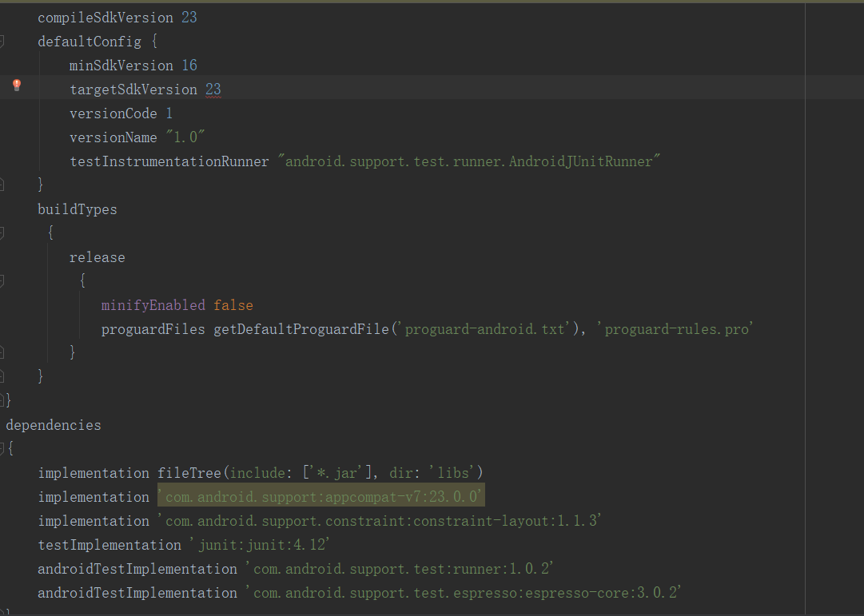Click the versionName "1.0" string
The width and height of the screenshot is (864, 616).
pyautogui.click(x=184, y=137)
